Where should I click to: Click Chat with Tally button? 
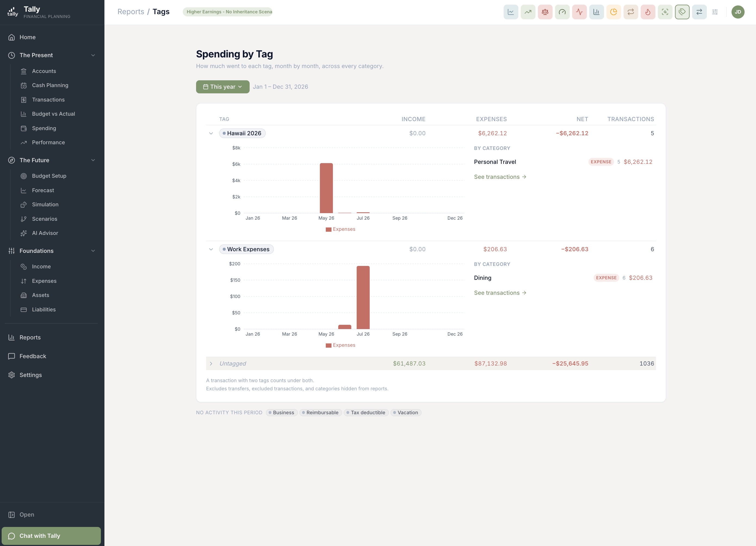(x=51, y=536)
